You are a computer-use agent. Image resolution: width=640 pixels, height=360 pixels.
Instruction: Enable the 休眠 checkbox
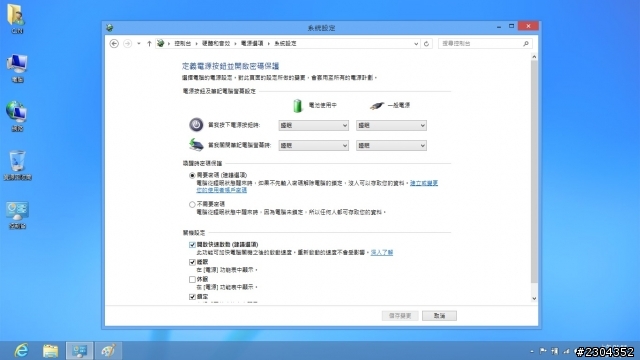tap(192, 280)
